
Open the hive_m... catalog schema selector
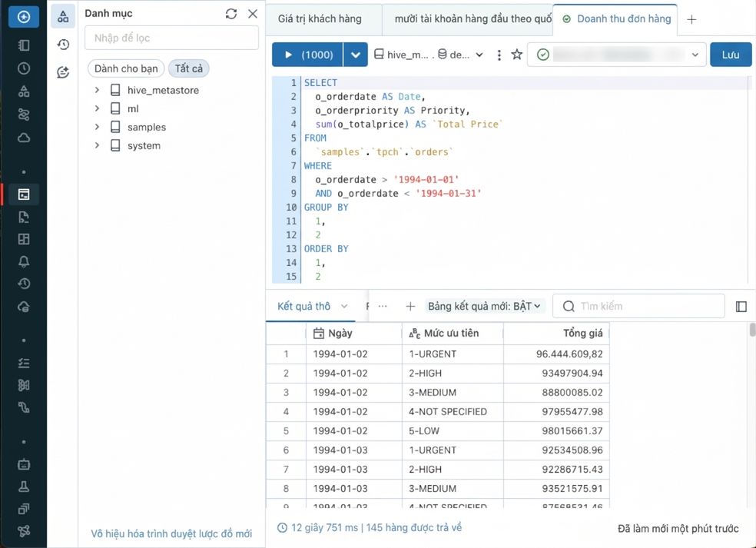click(x=429, y=55)
